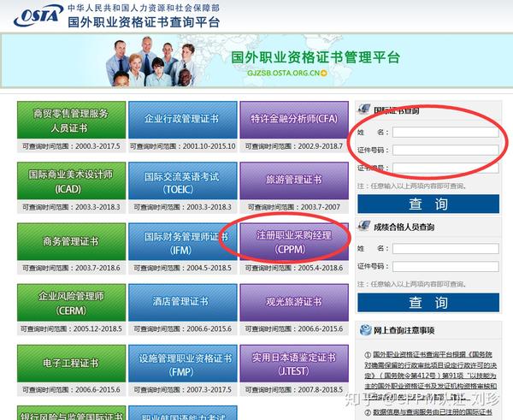
Task: Click text 可查询时间范围：2003.7-2018.6
Action: coord(71,268)
